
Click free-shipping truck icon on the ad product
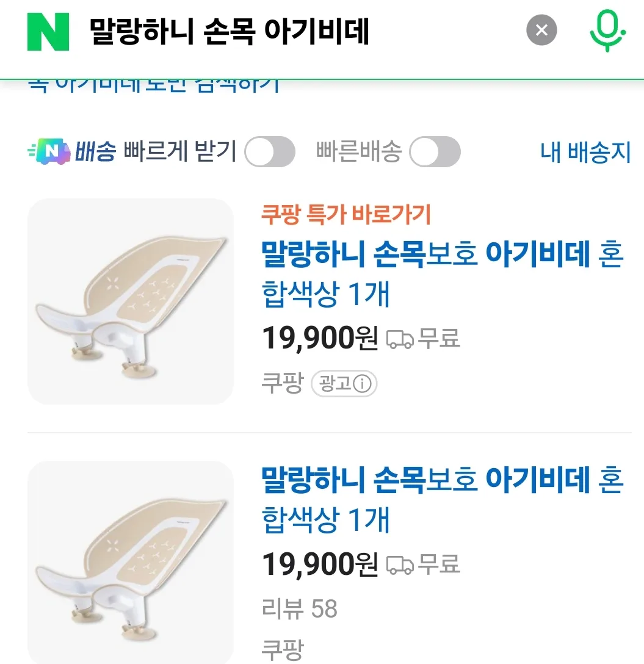pos(400,339)
